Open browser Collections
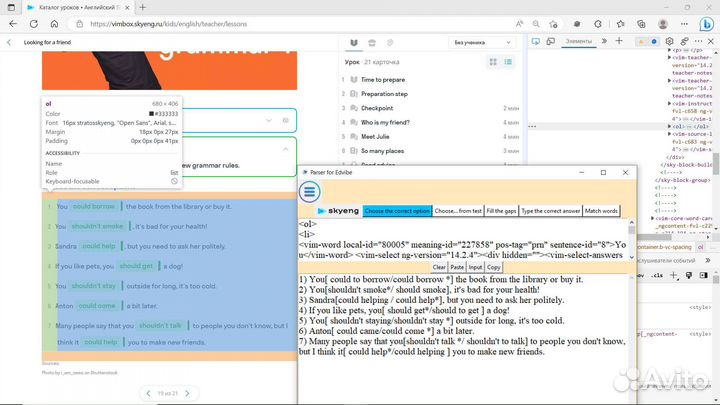The height and width of the screenshot is (405, 720). coord(641,24)
